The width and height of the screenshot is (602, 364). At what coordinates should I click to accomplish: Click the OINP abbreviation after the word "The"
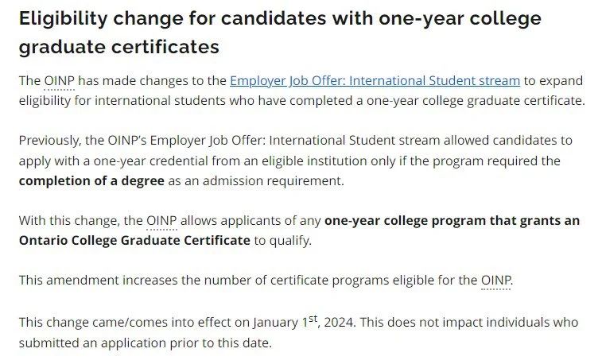click(x=59, y=81)
